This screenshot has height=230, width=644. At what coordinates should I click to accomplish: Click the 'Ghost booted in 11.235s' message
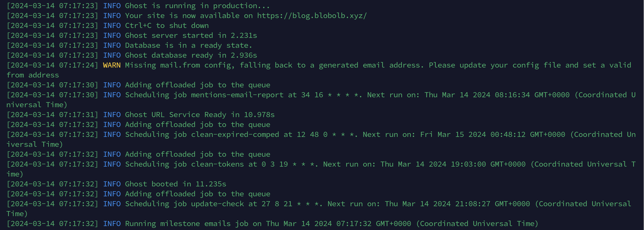point(175,184)
